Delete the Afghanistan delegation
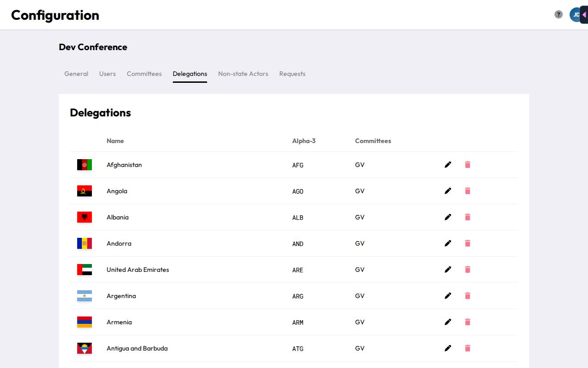588x368 pixels. 468,165
